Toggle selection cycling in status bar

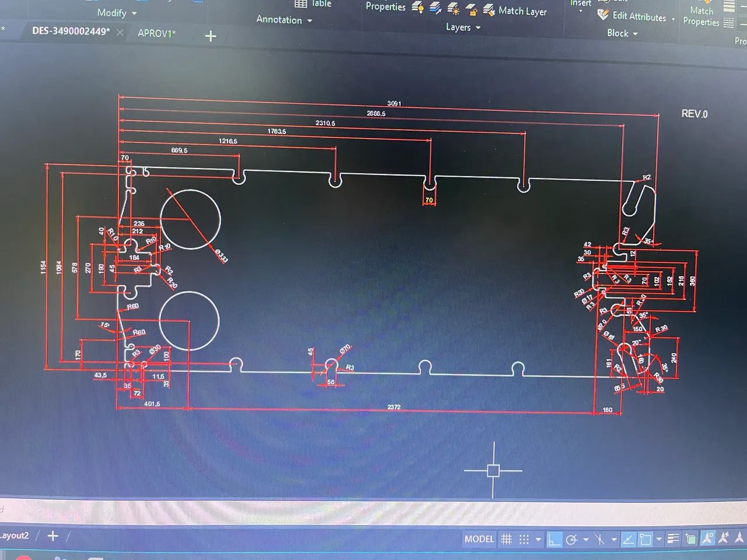point(690,539)
